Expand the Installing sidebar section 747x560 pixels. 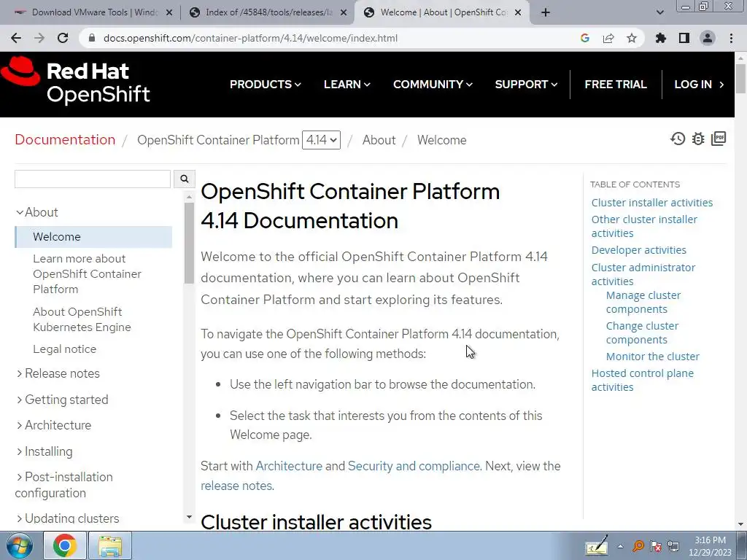tap(44, 451)
